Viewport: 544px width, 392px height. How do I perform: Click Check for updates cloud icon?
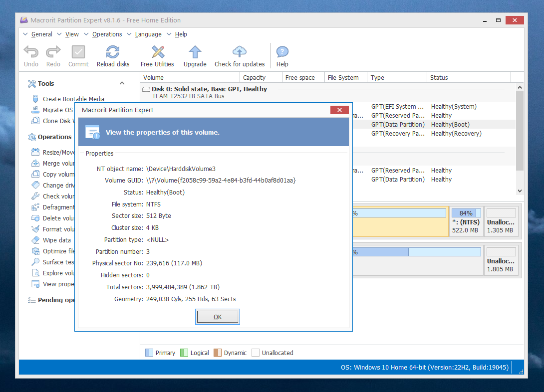pos(240,52)
